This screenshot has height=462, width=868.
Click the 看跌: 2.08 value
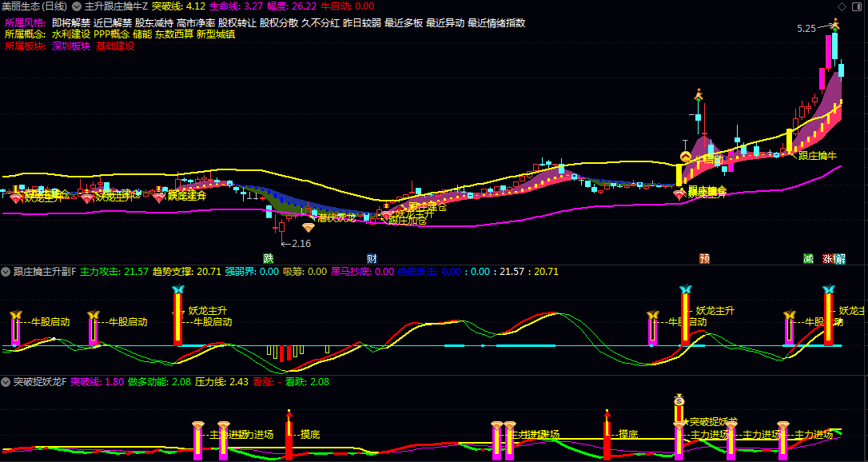307,382
